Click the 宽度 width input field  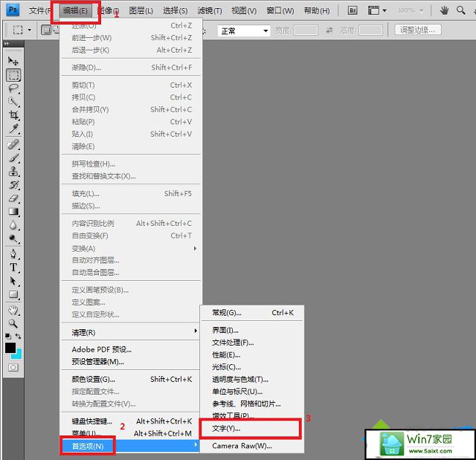point(306,30)
